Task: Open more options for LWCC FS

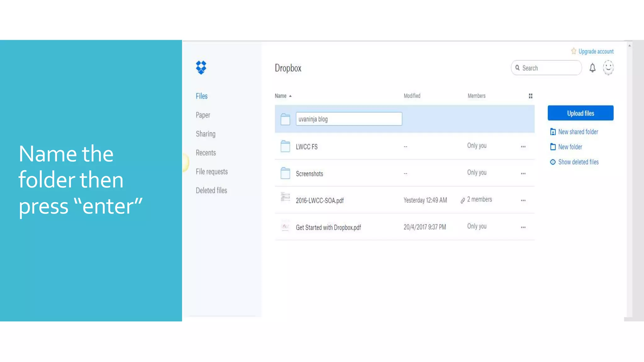Action: pyautogui.click(x=523, y=147)
